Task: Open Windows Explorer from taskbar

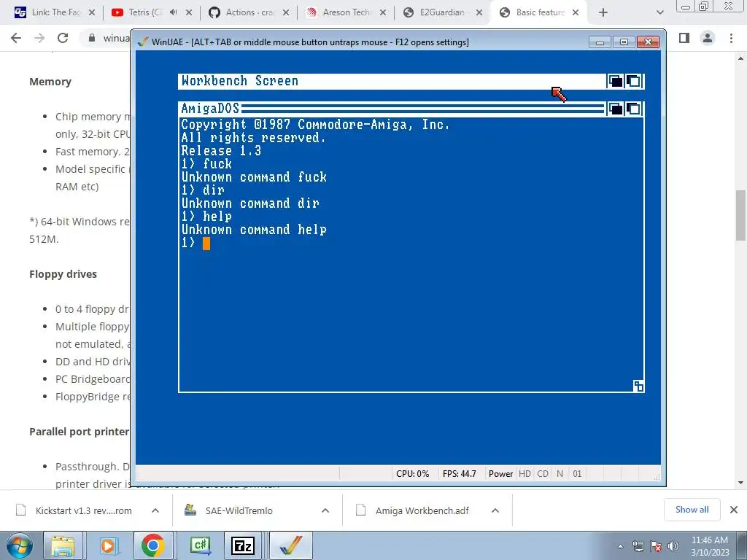Action: click(63, 545)
